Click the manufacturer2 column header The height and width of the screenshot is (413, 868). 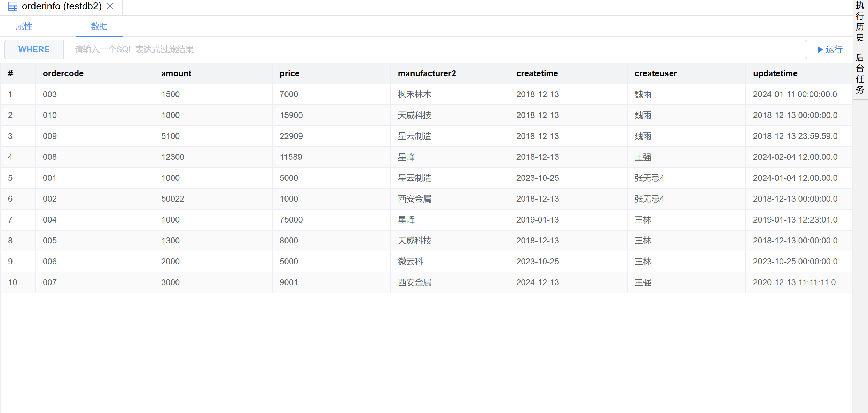coord(427,73)
